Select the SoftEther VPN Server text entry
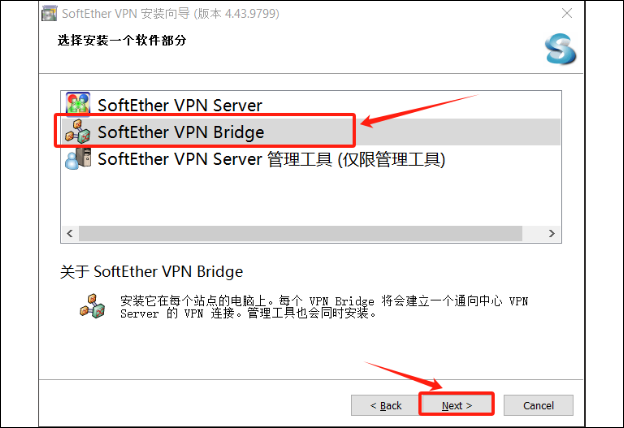Screen dimensions: 624x428 tap(180, 106)
